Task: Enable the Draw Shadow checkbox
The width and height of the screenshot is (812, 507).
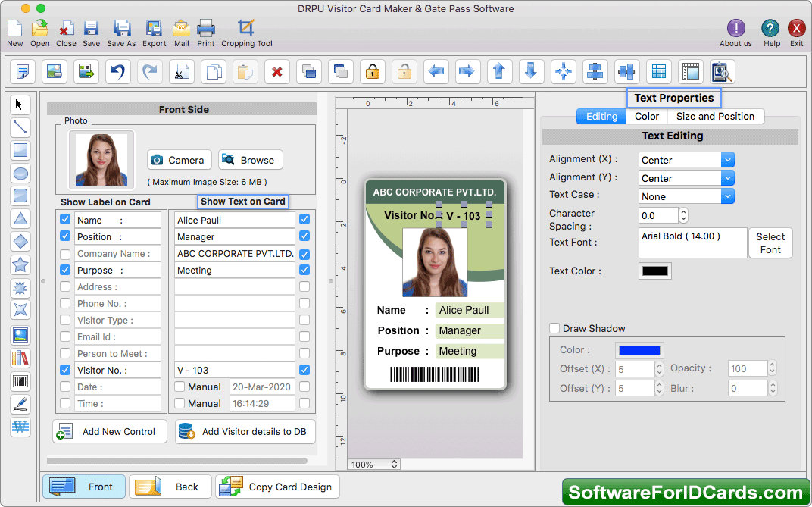Action: point(554,328)
